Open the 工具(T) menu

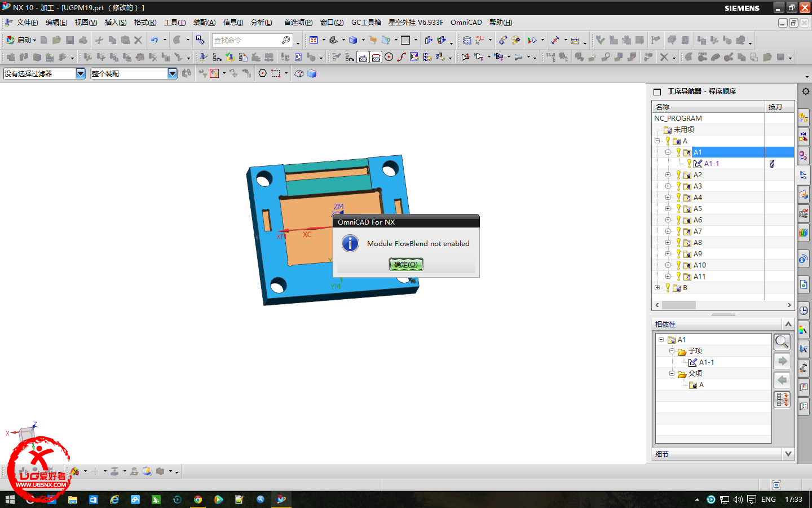coord(175,23)
